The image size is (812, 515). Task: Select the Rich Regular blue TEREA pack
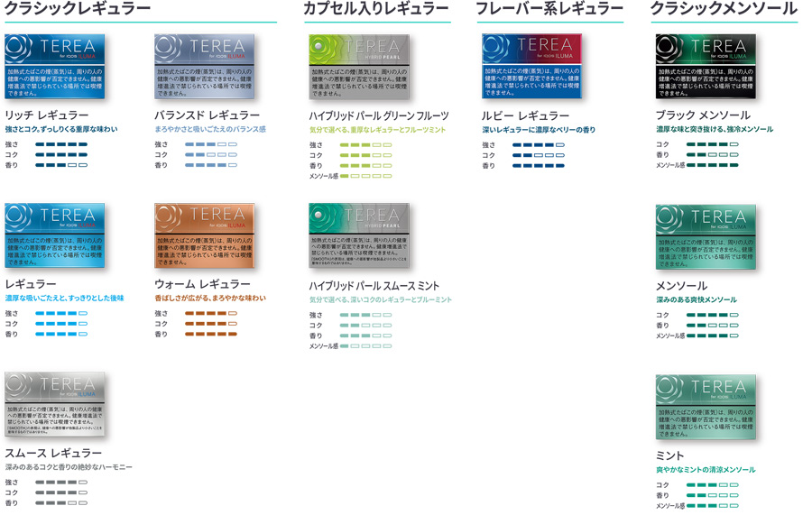click(x=55, y=66)
